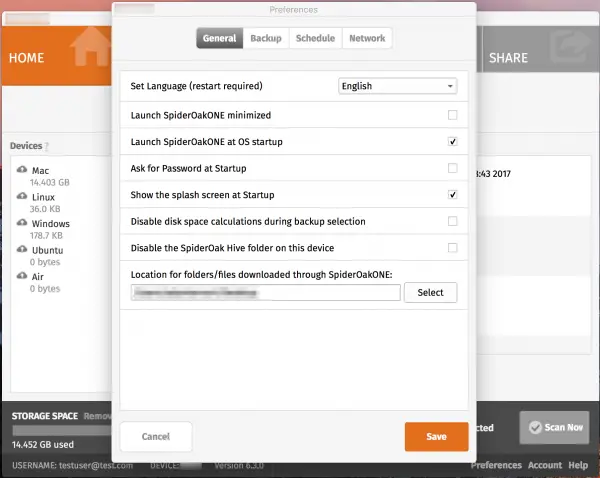600x478 pixels.
Task: Check Disable the SpiderOak Hive folder
Action: pos(452,248)
